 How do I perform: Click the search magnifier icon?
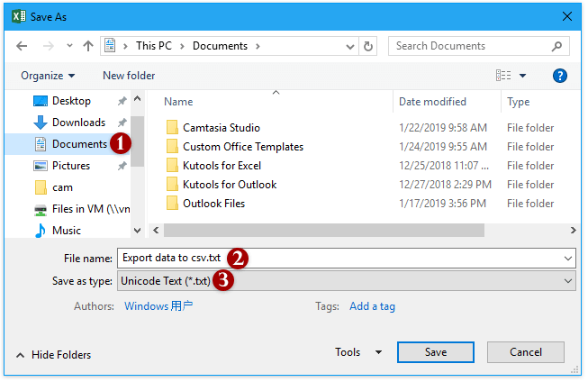[558, 46]
